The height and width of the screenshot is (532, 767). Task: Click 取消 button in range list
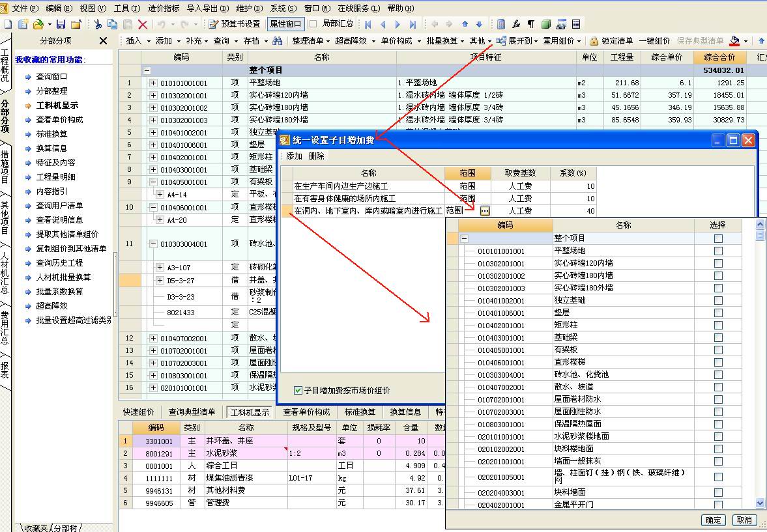tap(744, 520)
